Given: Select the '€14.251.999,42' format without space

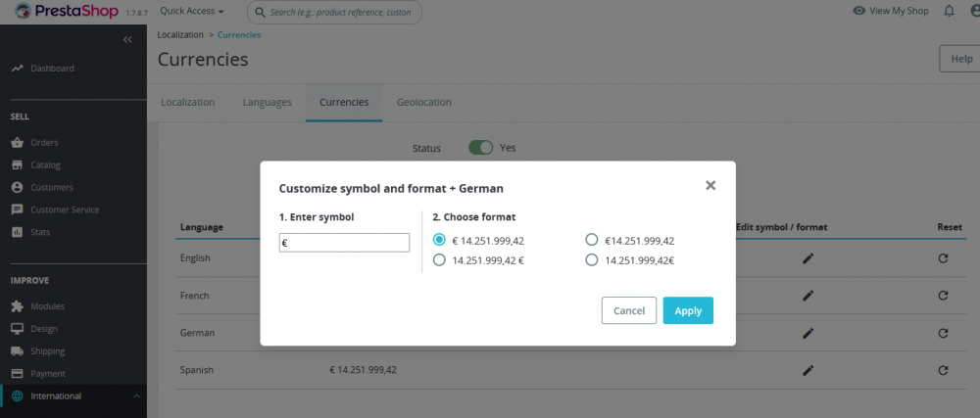Looking at the screenshot, I should [x=591, y=240].
